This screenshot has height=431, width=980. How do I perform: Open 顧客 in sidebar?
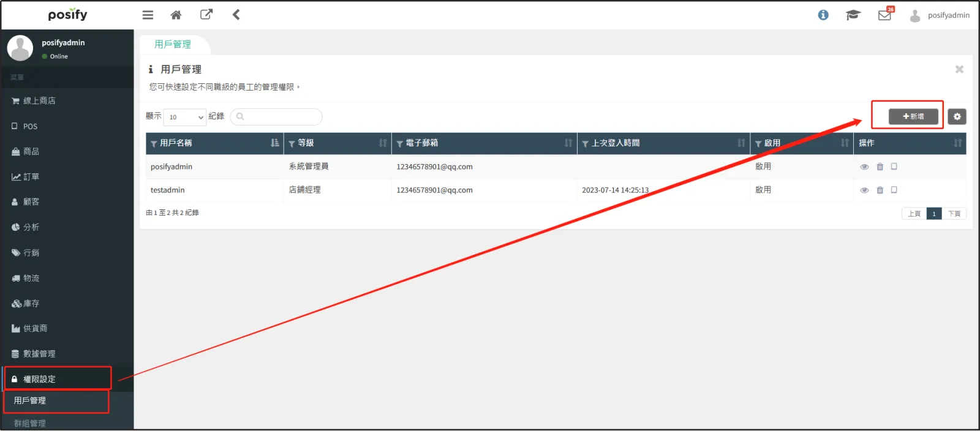[x=67, y=202]
